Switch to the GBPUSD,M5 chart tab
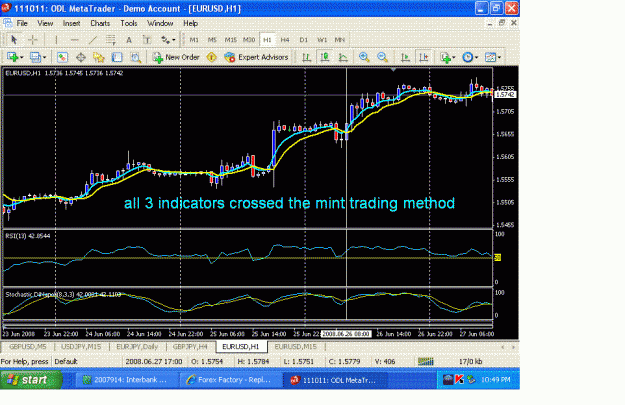The width and height of the screenshot is (625, 405). pyautogui.click(x=28, y=346)
